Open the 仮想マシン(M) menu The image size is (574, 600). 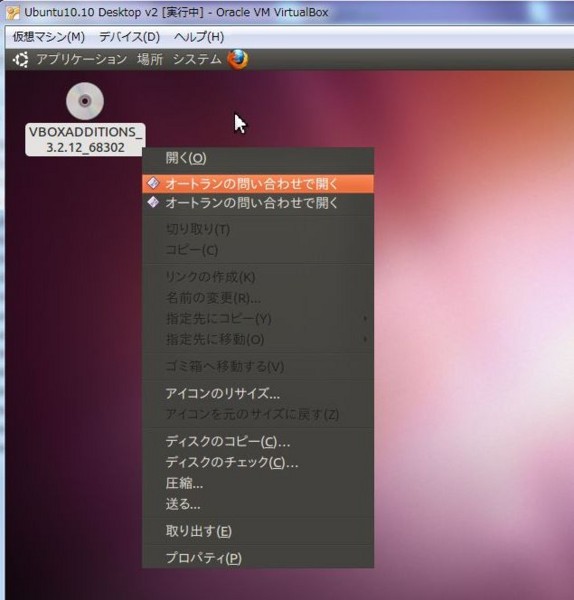(x=49, y=37)
